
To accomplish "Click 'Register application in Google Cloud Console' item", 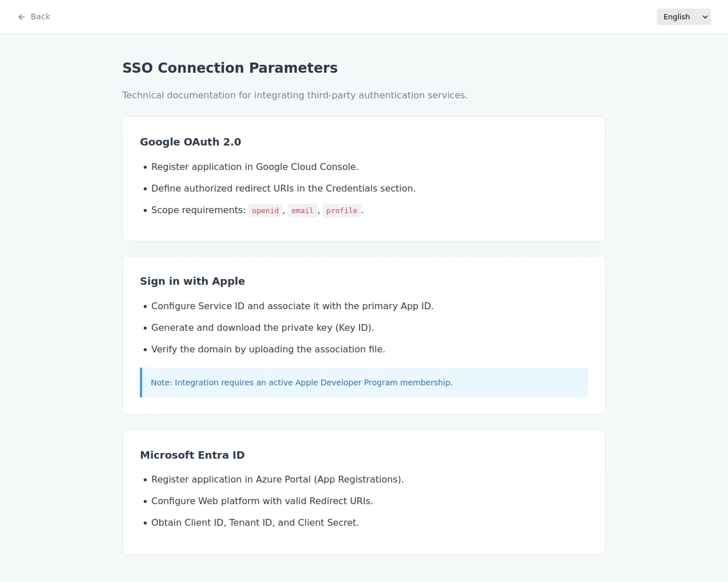I will [255, 167].
